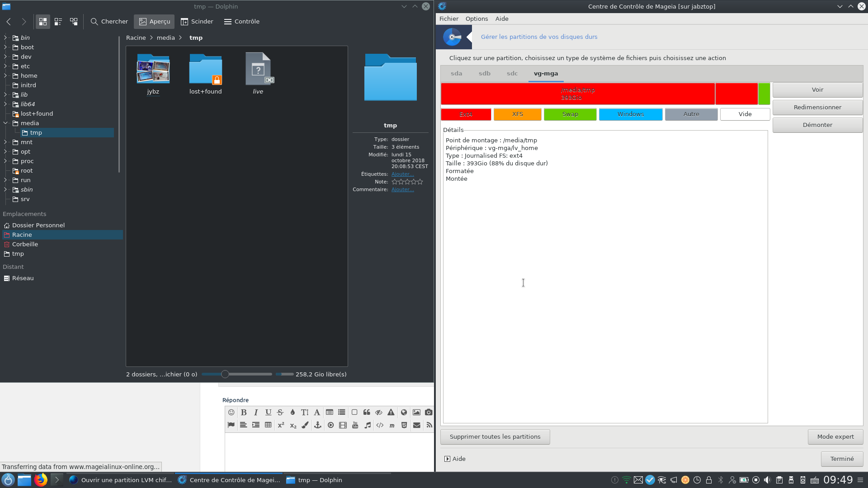Screen dimensions: 868x488
Task: Click the Bold formatting icon in reply editor
Action: click(244, 412)
